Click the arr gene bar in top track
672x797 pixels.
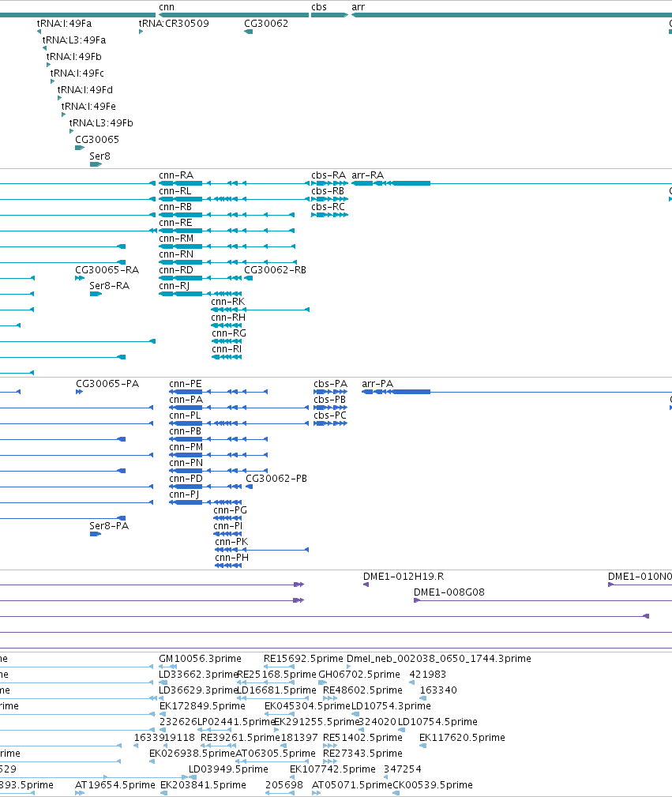(512, 15)
